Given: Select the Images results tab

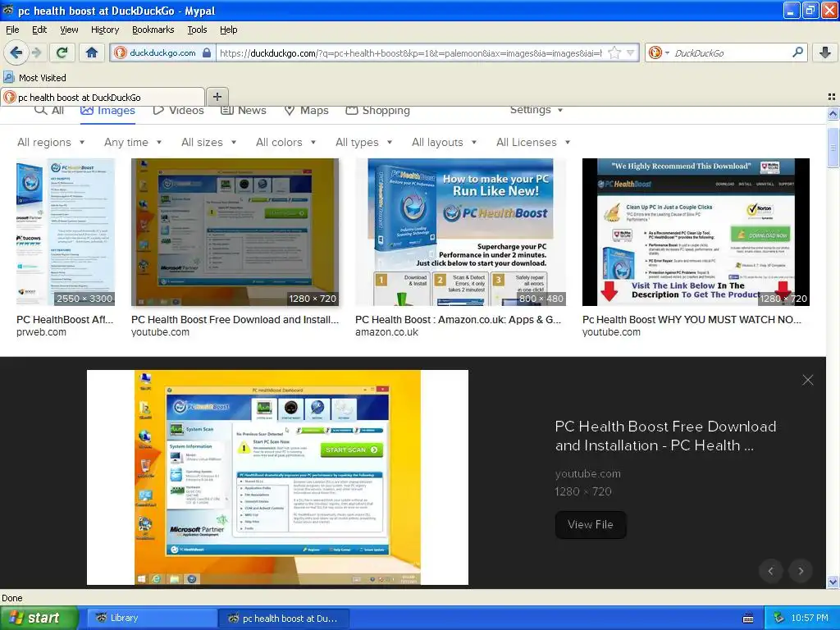Looking at the screenshot, I should coord(107,111).
